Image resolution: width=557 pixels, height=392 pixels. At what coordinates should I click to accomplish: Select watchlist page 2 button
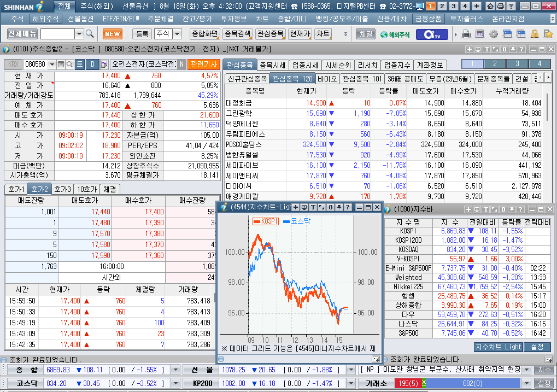click(x=495, y=64)
